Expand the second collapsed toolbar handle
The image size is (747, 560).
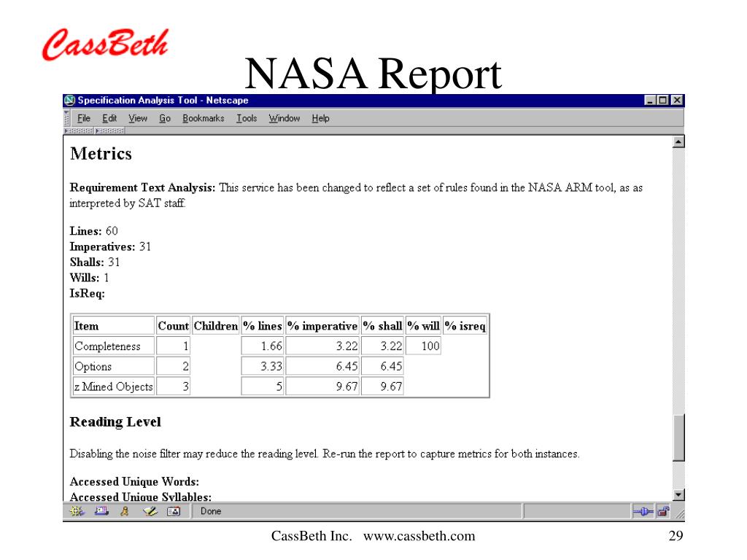pos(109,131)
